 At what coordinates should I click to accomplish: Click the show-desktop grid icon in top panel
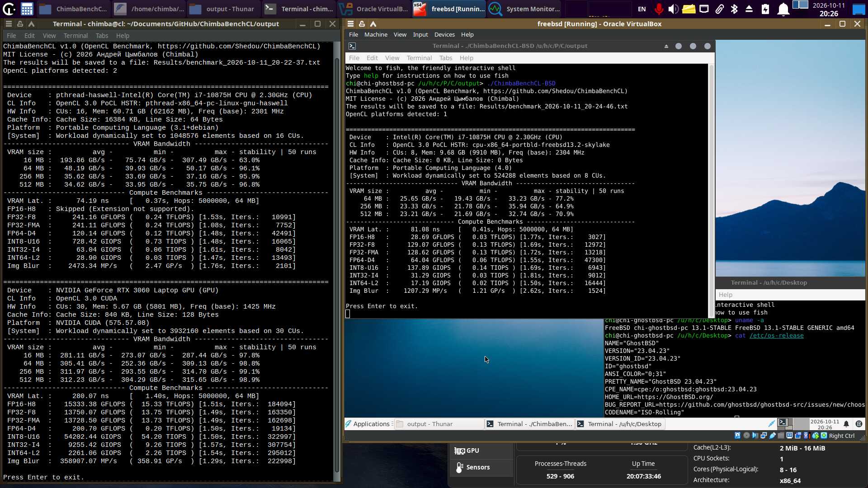27,9
